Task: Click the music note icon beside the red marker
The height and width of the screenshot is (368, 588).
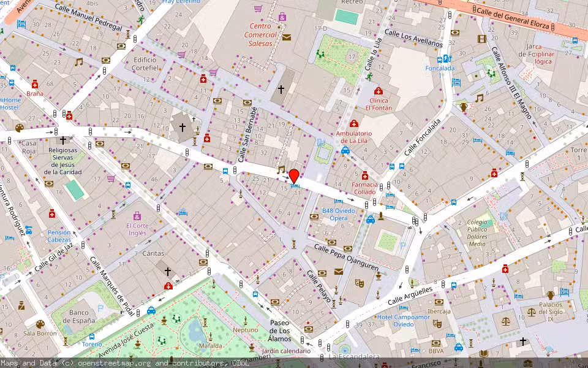Action: 281,170
